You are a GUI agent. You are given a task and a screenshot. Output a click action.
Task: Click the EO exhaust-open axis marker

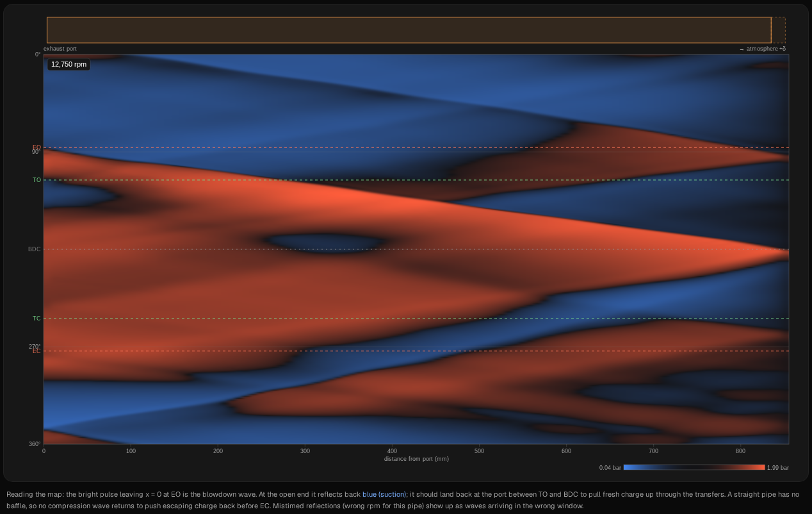(37, 147)
